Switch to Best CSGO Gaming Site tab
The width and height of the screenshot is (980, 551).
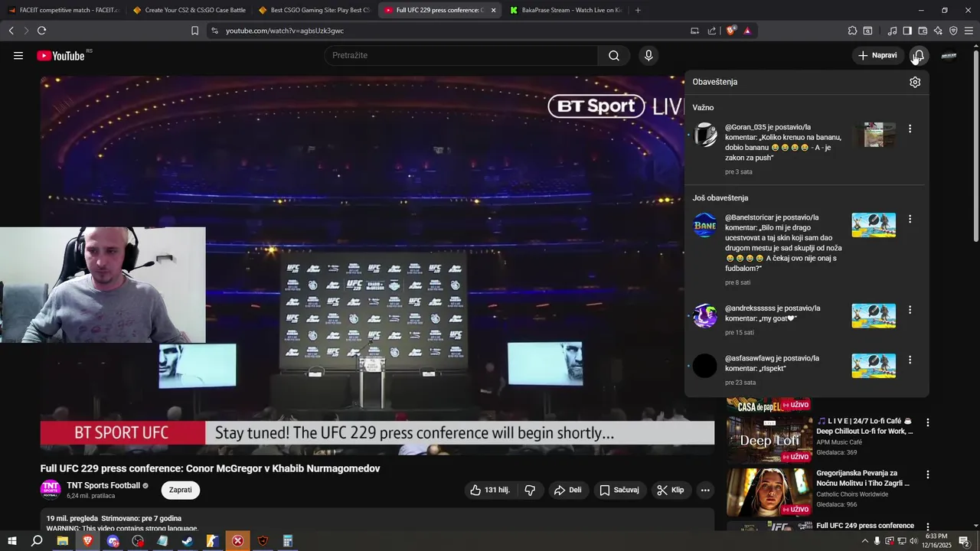314,10
